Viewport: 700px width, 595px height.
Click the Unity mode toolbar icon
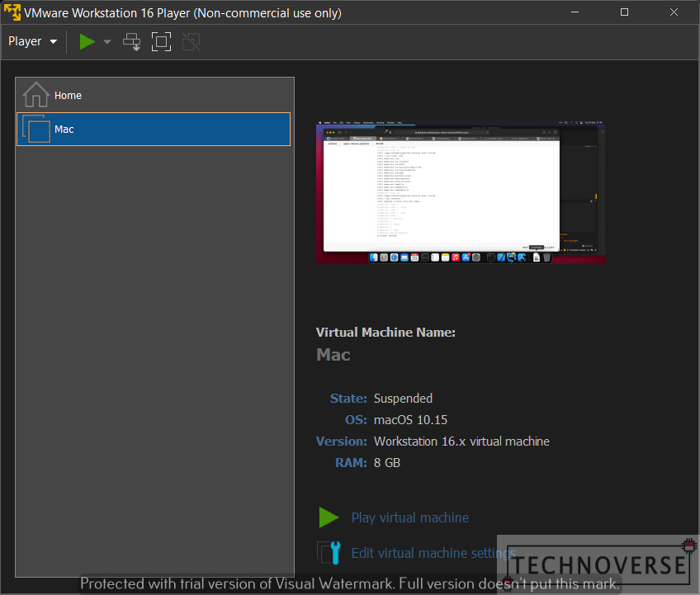click(191, 42)
